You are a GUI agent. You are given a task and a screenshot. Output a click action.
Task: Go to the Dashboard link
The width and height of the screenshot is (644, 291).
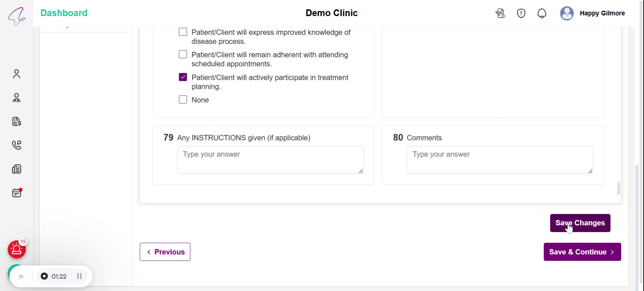click(x=64, y=13)
